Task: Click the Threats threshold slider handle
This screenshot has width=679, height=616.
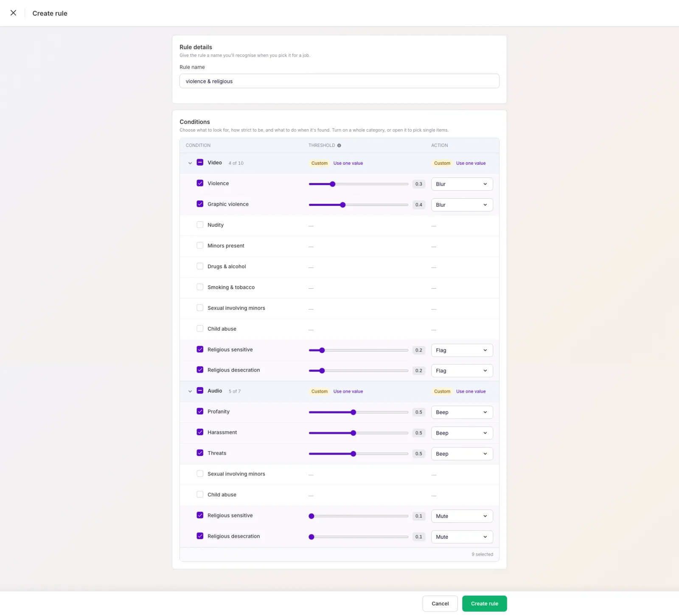Action: (353, 454)
